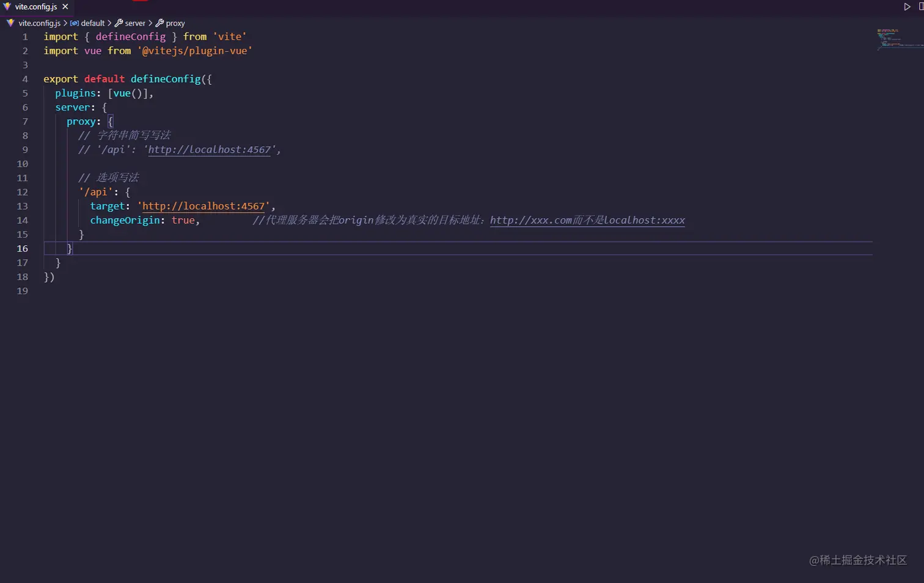This screenshot has width=924, height=583.
Task: Click the '/api' key on line 12
Action: click(95, 193)
